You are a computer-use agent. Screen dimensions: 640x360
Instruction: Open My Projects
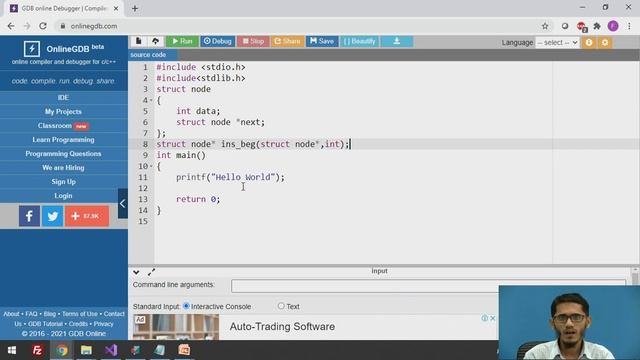pyautogui.click(x=63, y=111)
